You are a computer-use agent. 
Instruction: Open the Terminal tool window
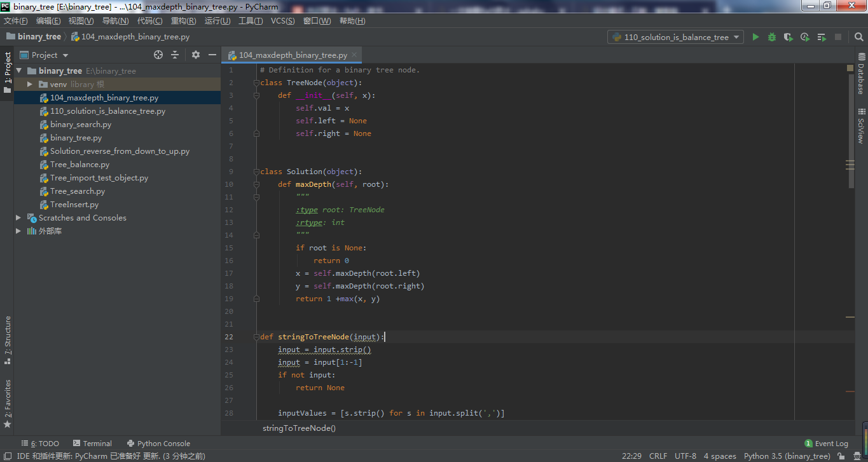point(92,444)
